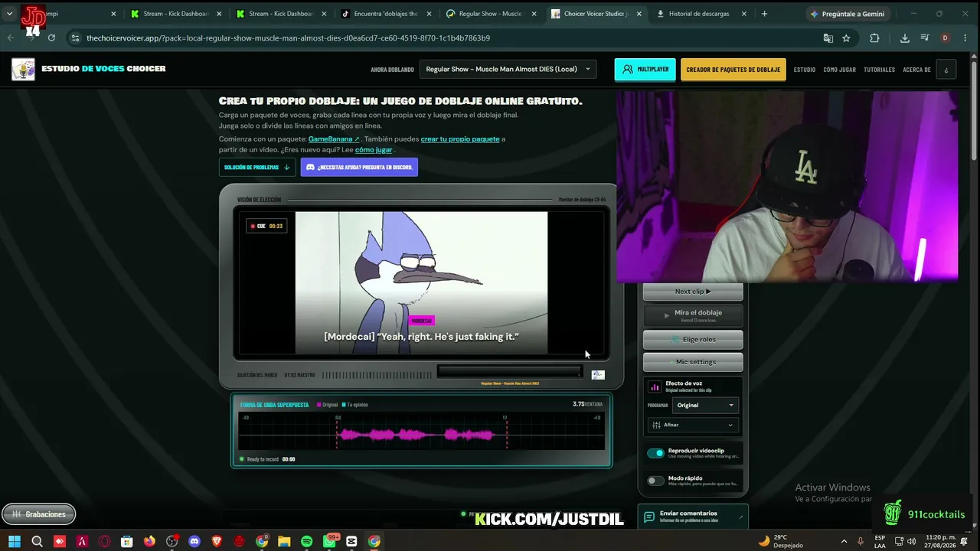
Task: Click the Mordecai video preview
Action: click(x=421, y=283)
